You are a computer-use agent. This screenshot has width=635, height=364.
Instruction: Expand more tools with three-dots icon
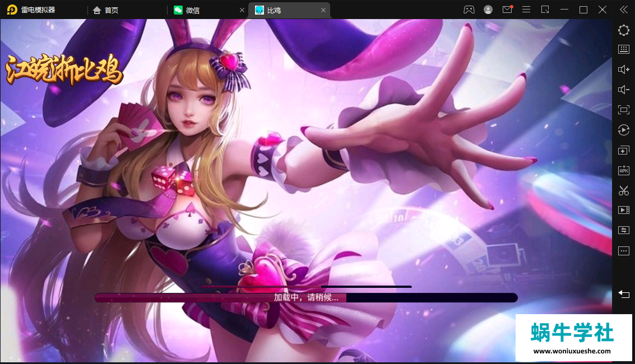tap(623, 251)
